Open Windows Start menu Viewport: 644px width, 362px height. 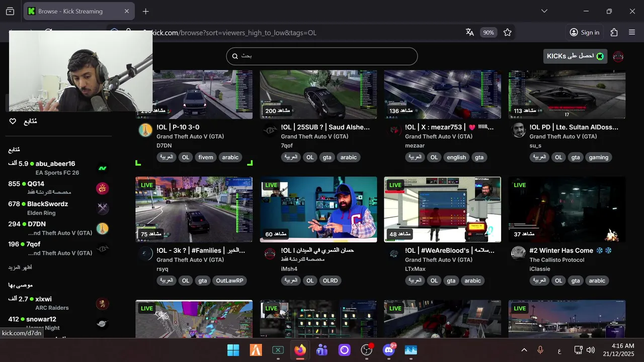tap(233, 350)
